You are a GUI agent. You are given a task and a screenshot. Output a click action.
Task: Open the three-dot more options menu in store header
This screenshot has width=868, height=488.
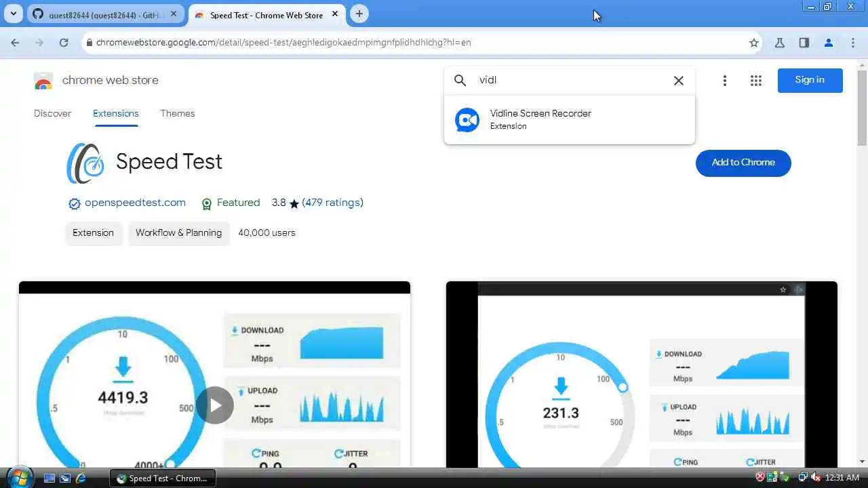(x=724, y=81)
